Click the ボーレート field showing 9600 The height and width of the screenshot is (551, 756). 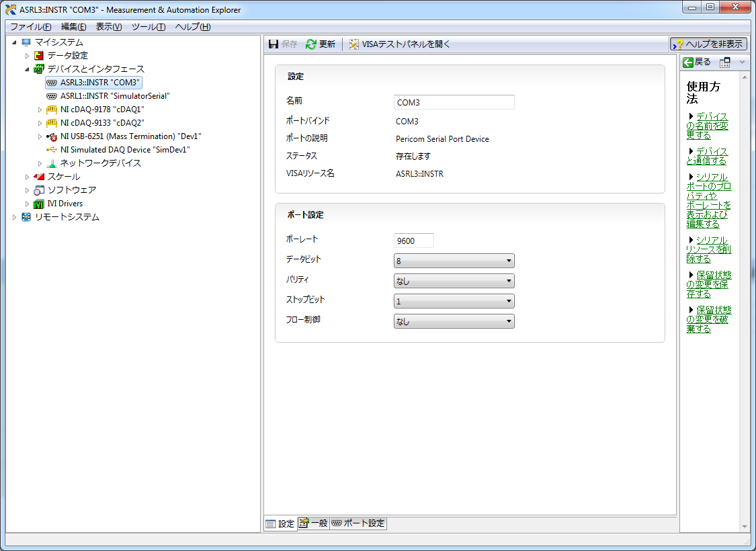[414, 241]
